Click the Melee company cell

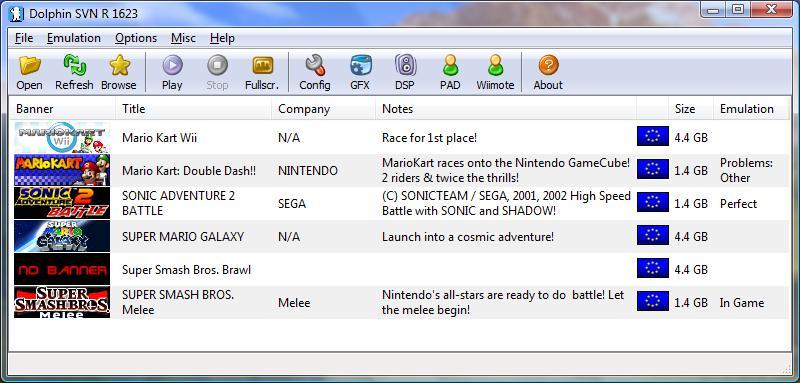(295, 303)
